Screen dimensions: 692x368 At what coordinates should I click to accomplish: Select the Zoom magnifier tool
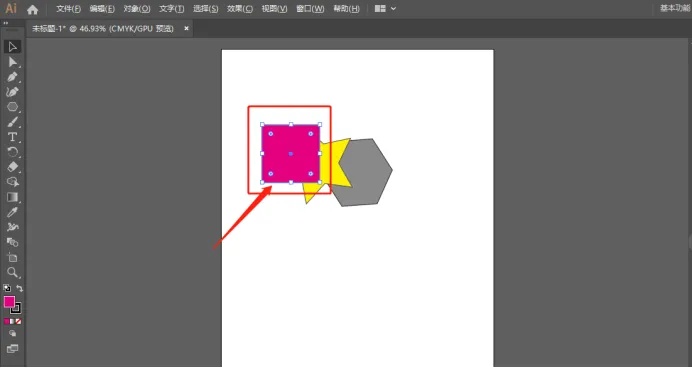[x=12, y=272]
